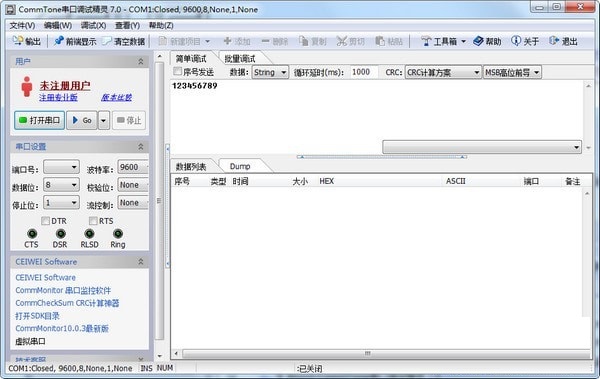Open CommCheckSum CRC计算神器 link
600x379 pixels.
click(x=67, y=303)
